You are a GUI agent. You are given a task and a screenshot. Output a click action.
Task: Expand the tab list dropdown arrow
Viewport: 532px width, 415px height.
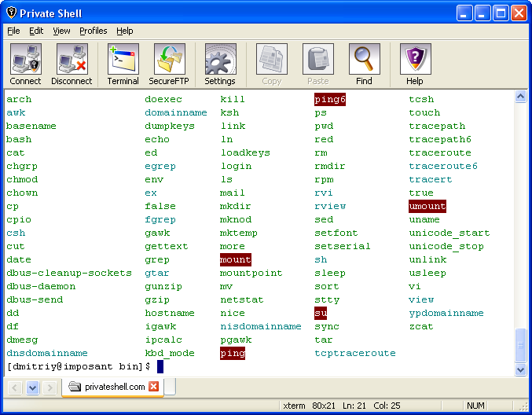(x=33, y=387)
